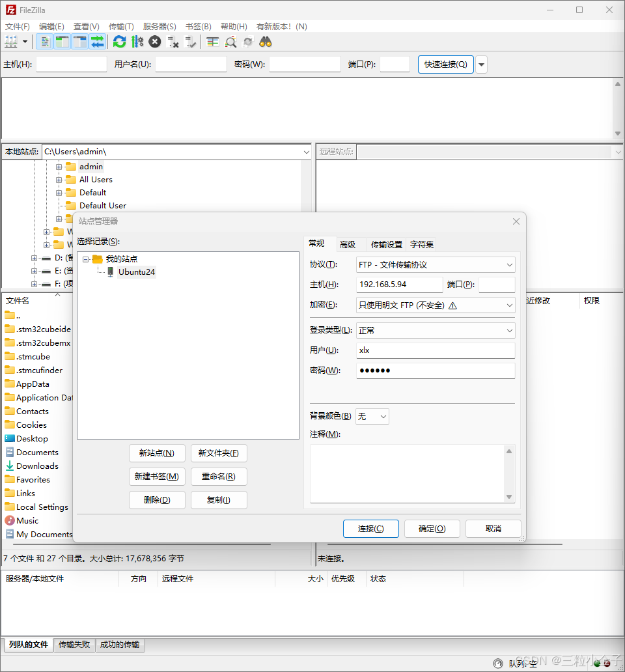Click the site manager 密码(W) password field

click(436, 371)
